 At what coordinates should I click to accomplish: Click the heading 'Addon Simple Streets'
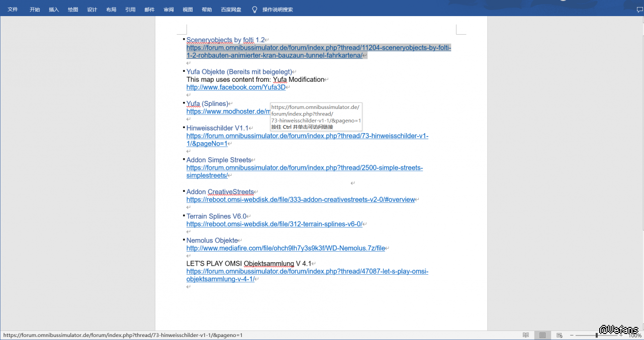219,160
